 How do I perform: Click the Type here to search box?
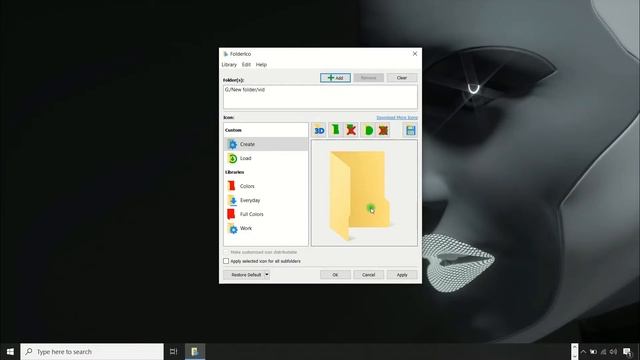[92, 351]
